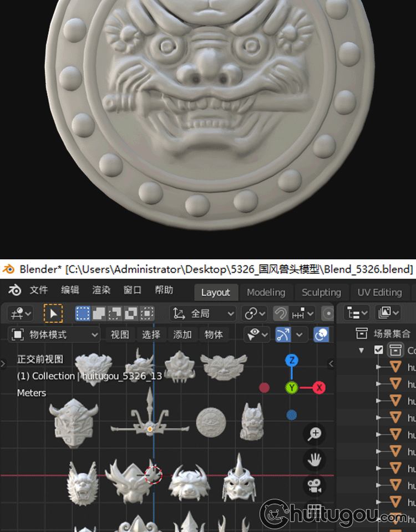Switch to the Modeling workspace tab
Viewport: 416px width, 532px height.
tap(266, 293)
